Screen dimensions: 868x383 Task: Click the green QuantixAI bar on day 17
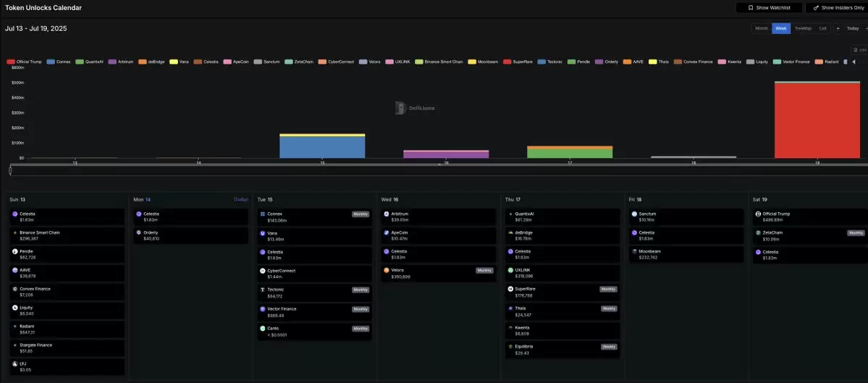570,153
